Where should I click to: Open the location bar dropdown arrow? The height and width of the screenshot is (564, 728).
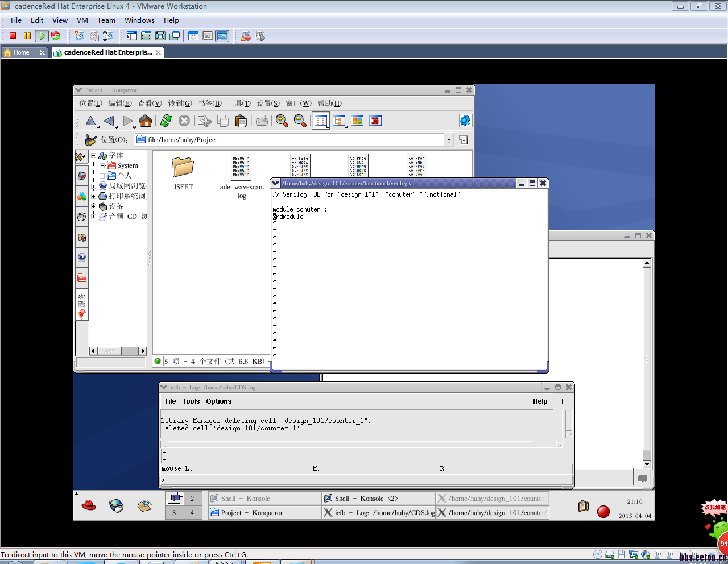click(x=449, y=140)
